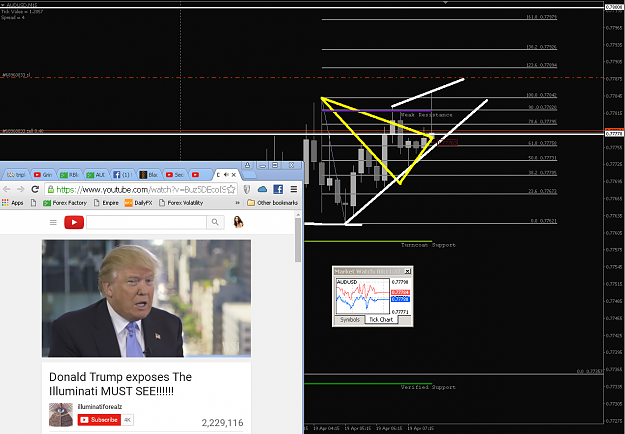This screenshot has width=625, height=434.
Task: Open the Forex Volatility bookmark
Action: (181, 203)
